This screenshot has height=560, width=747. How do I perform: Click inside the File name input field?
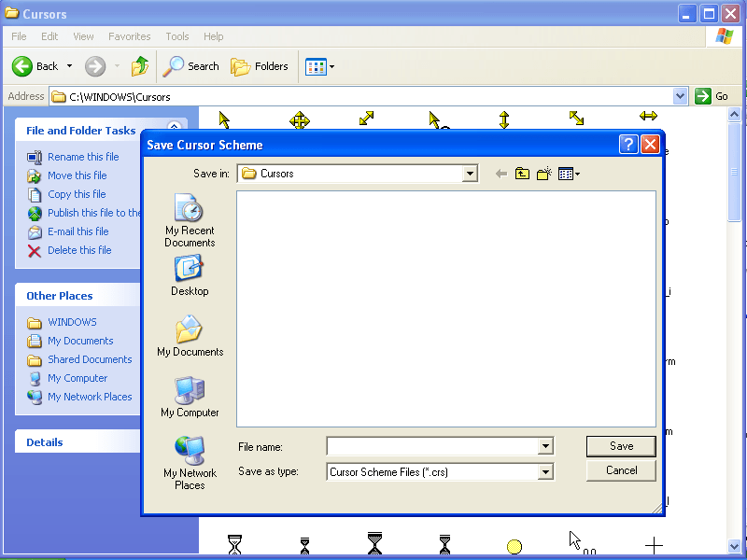click(430, 446)
